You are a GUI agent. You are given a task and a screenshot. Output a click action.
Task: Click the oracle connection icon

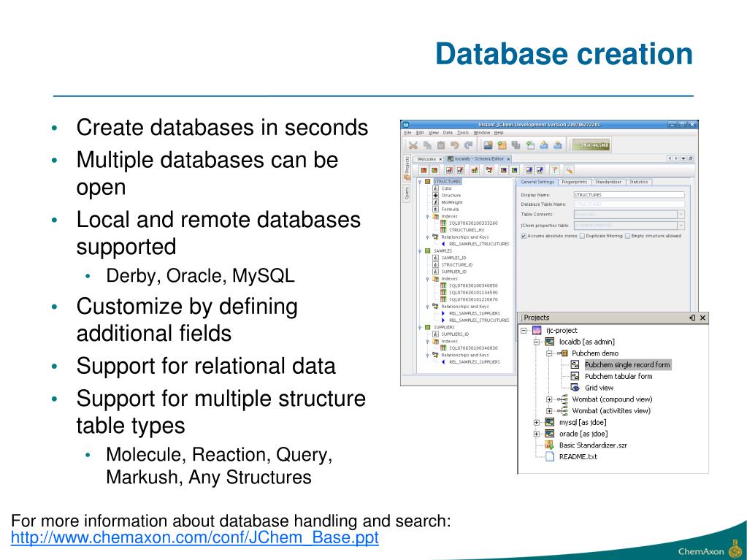click(549, 434)
